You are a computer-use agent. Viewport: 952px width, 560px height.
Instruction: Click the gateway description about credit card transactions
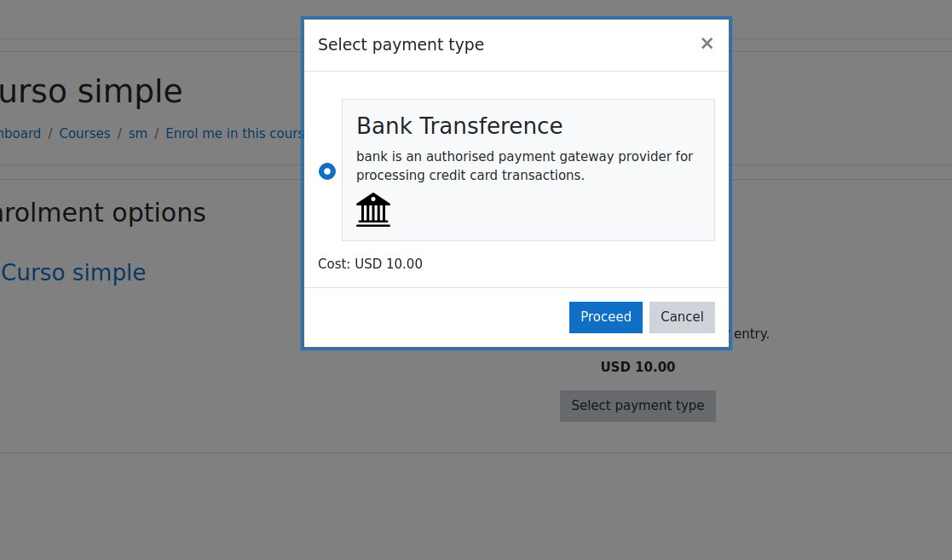tap(524, 166)
